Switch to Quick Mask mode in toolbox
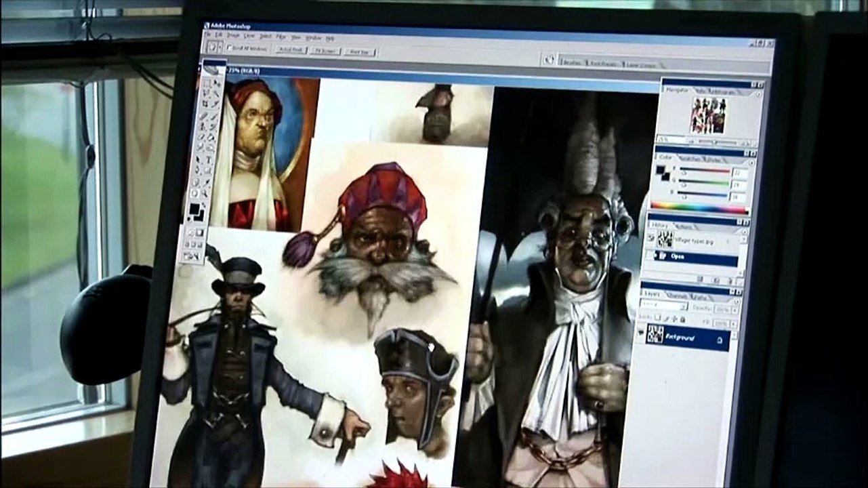 coord(200,232)
